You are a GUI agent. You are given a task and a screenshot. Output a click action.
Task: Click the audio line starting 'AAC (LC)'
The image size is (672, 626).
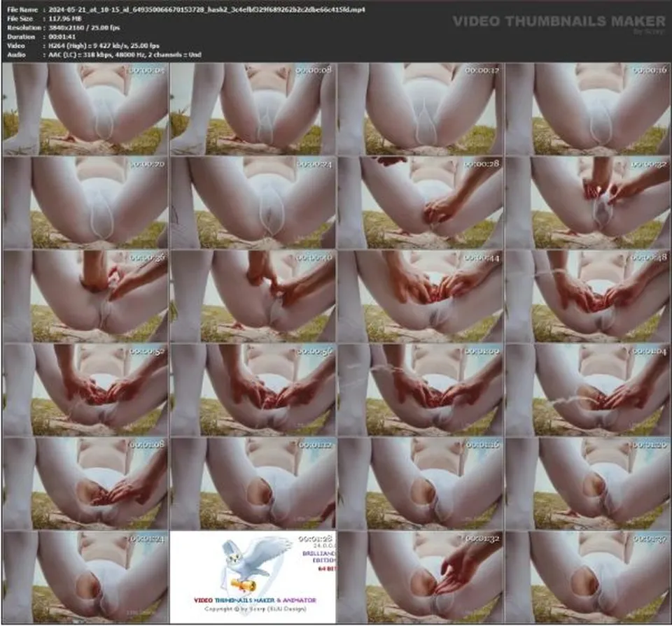pos(125,55)
